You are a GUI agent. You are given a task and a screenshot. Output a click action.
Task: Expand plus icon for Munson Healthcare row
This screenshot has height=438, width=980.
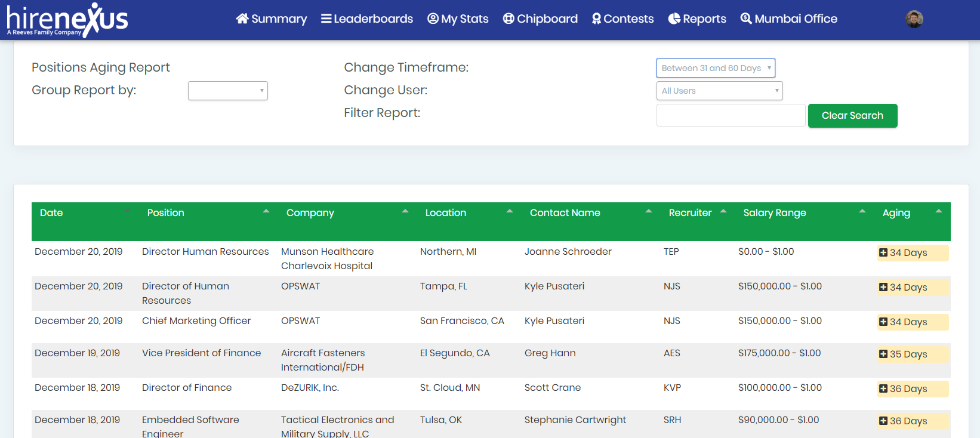(883, 252)
